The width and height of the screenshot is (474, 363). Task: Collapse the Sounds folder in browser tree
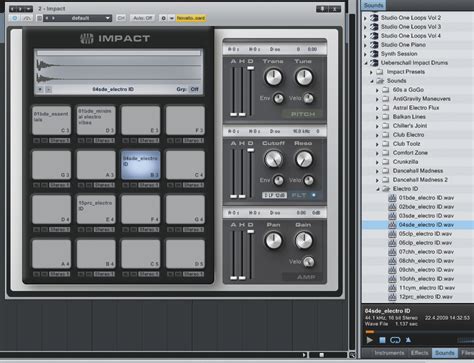pos(372,81)
